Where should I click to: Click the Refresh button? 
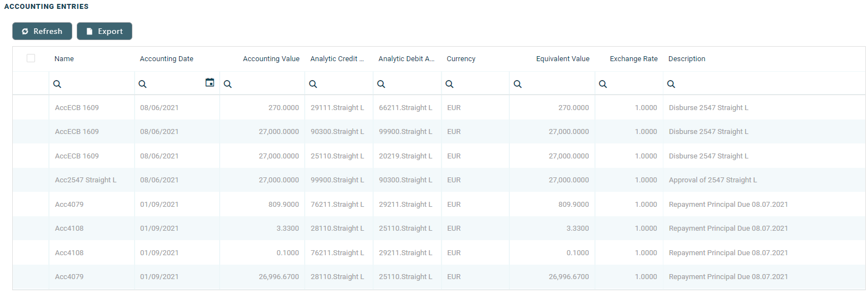pyautogui.click(x=42, y=32)
